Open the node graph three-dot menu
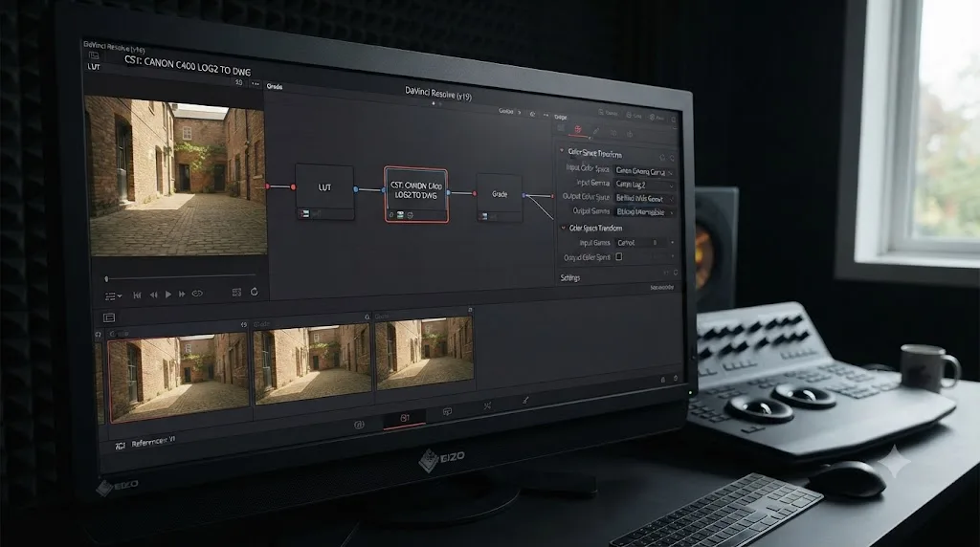 click(546, 116)
